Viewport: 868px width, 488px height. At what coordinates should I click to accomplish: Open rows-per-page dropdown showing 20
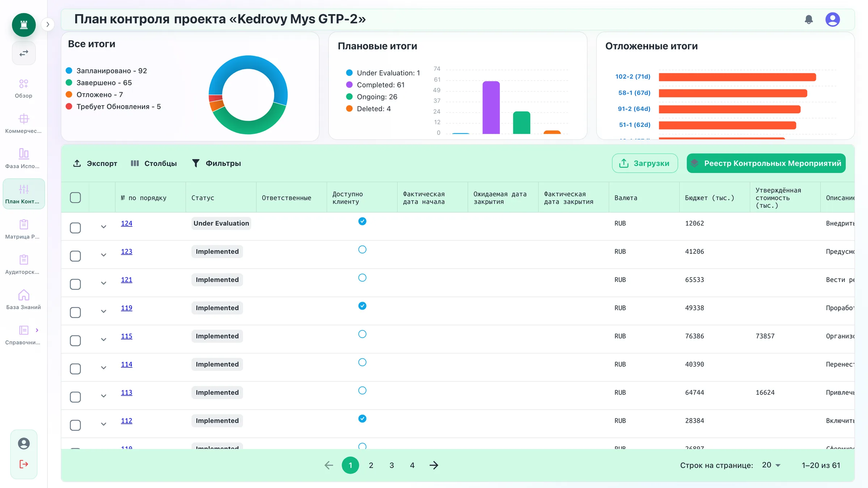point(771,465)
